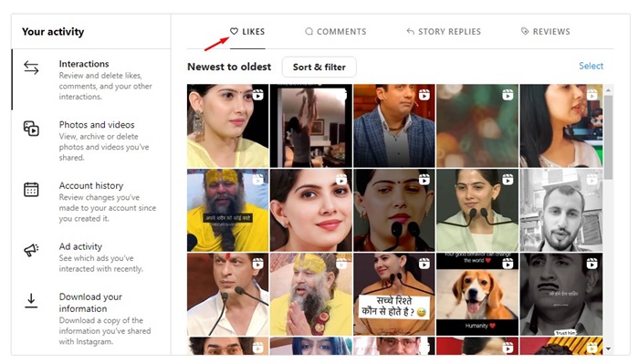
Task: Open the reel of man in blue checked blazer
Action: pyautogui.click(x=394, y=126)
